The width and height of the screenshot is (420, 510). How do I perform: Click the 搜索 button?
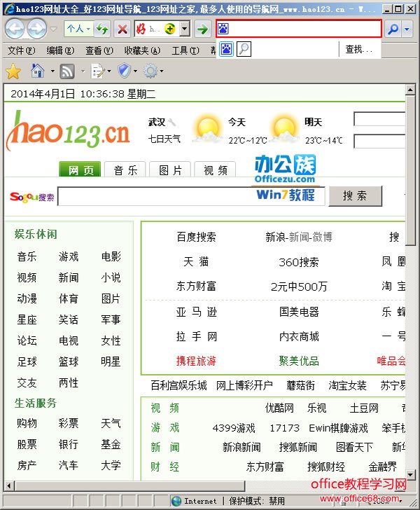[x=355, y=196]
